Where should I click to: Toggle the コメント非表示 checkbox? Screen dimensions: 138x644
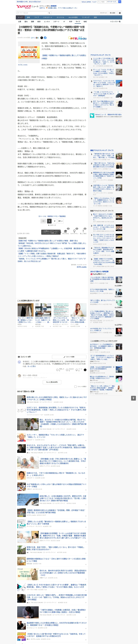(75, 387)
